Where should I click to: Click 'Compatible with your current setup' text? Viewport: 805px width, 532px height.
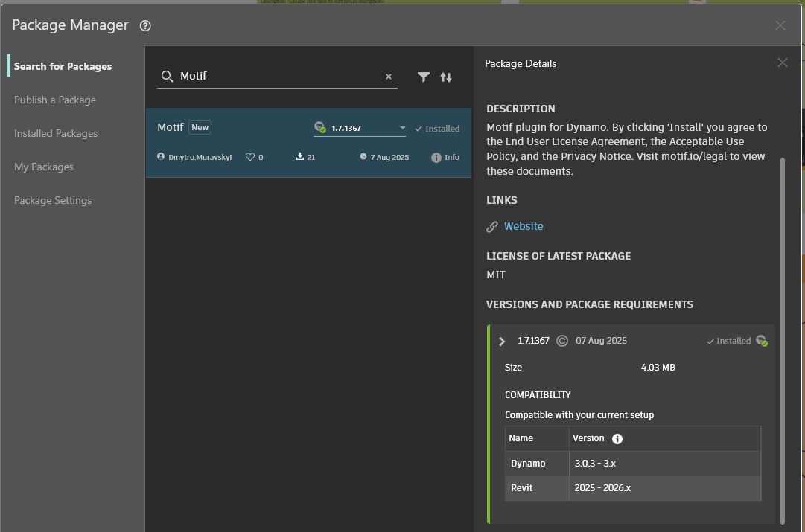pos(579,415)
